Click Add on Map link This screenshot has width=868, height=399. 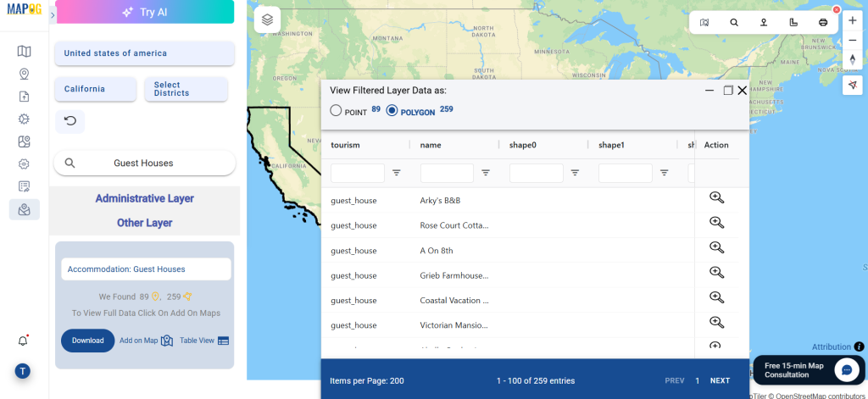point(146,341)
